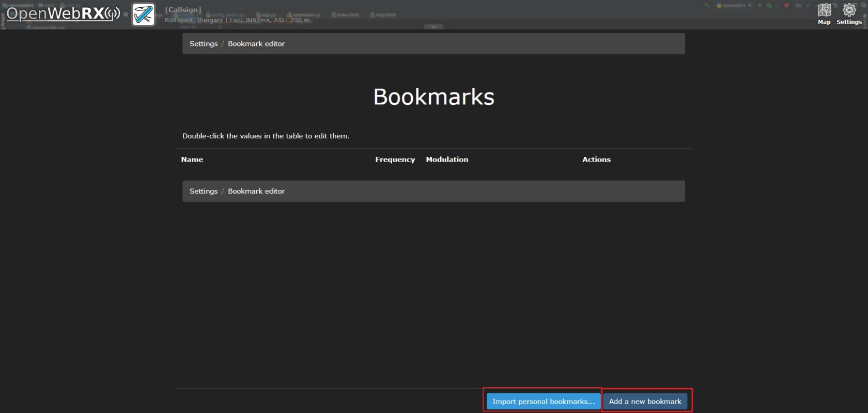Viewport: 868px width, 413px height.
Task: Follow the bottom Settings breadcrumb link
Action: coord(204,191)
